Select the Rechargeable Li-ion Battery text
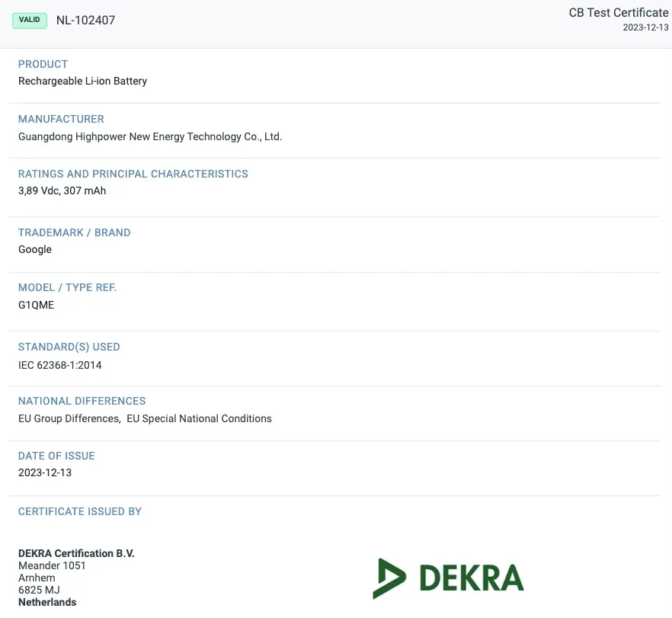This screenshot has height=618, width=672. pos(82,81)
